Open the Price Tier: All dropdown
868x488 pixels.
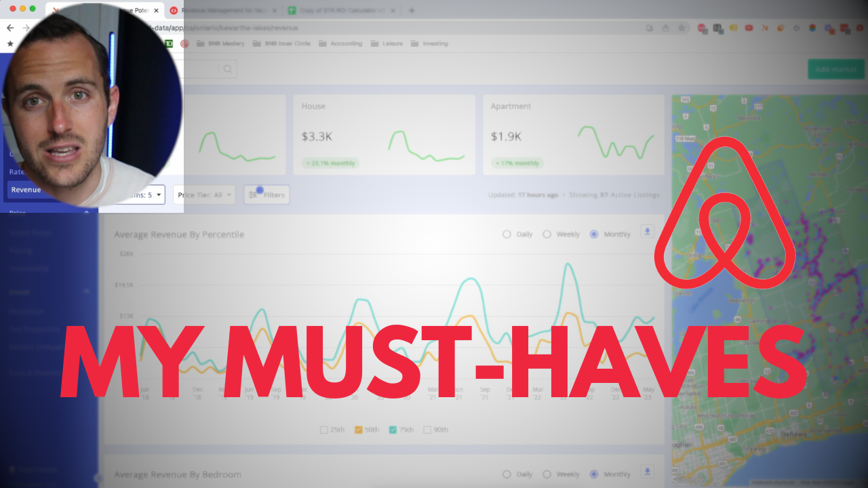click(x=203, y=195)
